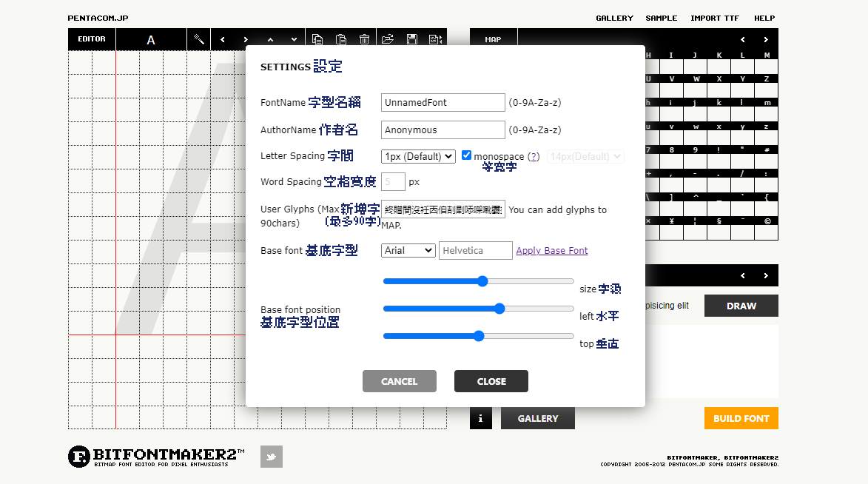Click the paste glyph icon
The width and height of the screenshot is (868, 484).
[x=341, y=38]
